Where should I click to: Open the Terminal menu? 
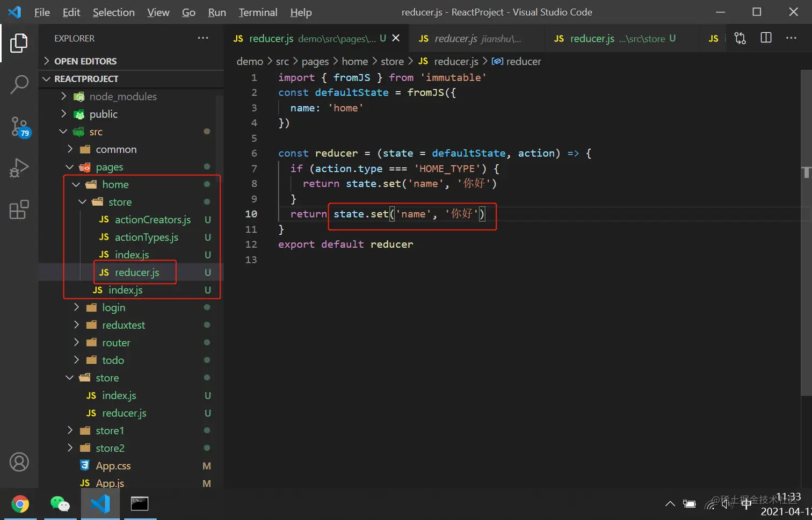pyautogui.click(x=258, y=12)
